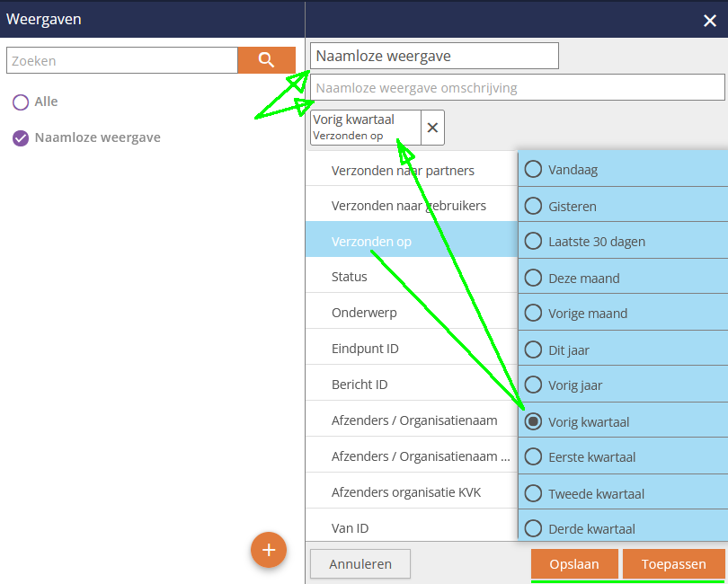Click the Zoeken search input field
This screenshot has height=584, width=728.
[x=122, y=61]
